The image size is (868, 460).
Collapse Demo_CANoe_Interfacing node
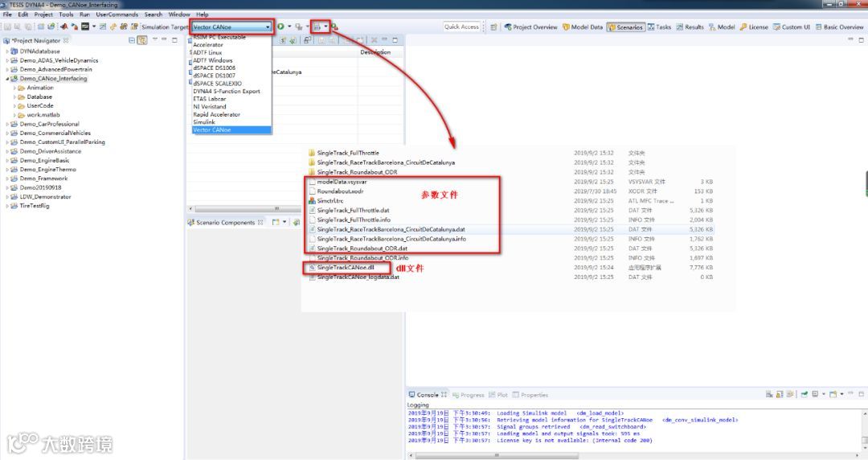(x=7, y=79)
